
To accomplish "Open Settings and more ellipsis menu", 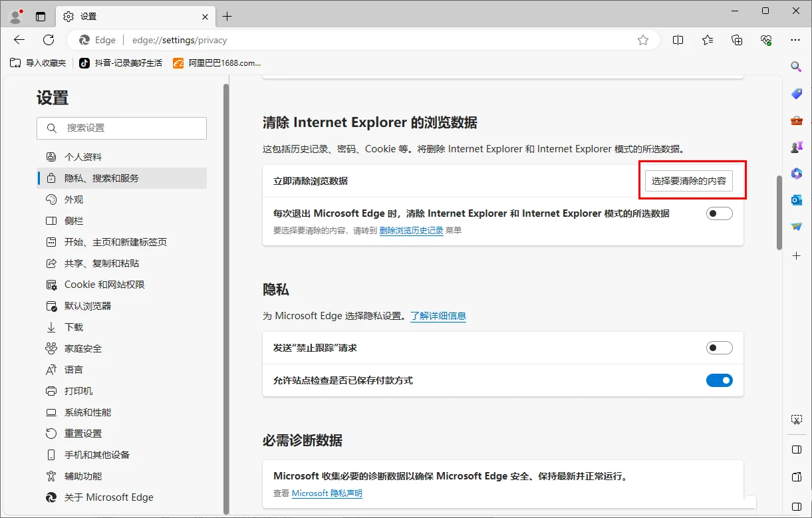I will pos(795,40).
